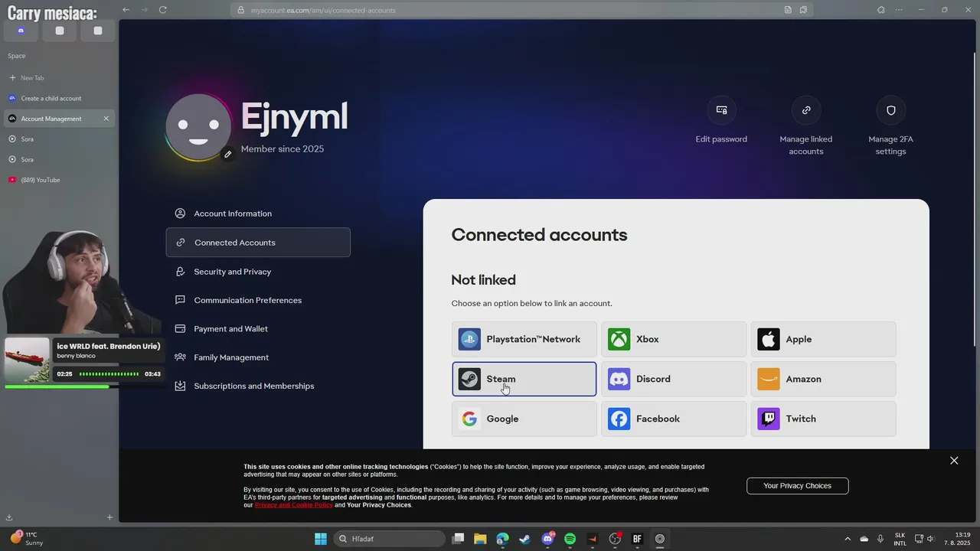The height and width of the screenshot is (551, 980).
Task: Open the reader view icon in address bar
Action: coord(788,10)
